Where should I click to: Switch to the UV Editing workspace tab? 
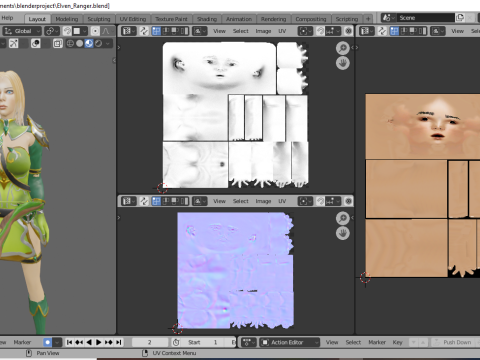pos(133,19)
